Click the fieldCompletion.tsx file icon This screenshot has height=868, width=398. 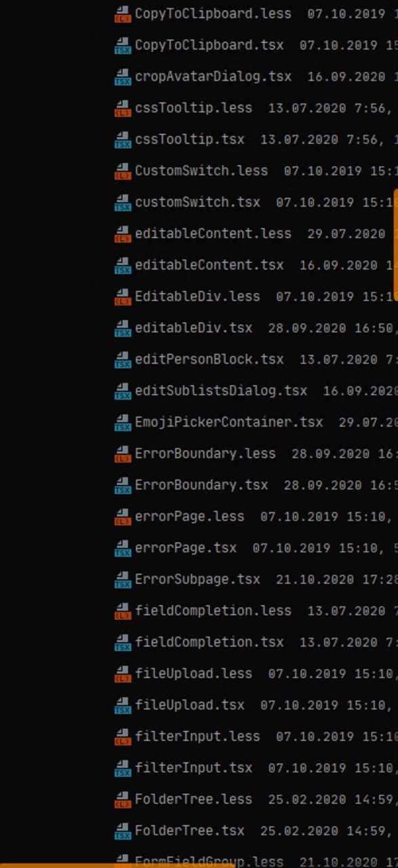pyautogui.click(x=123, y=642)
